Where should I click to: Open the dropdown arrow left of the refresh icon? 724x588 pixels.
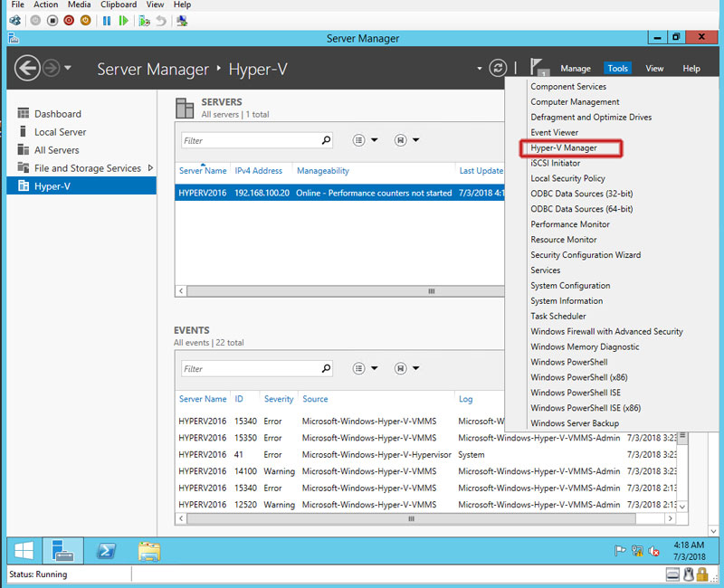[480, 69]
